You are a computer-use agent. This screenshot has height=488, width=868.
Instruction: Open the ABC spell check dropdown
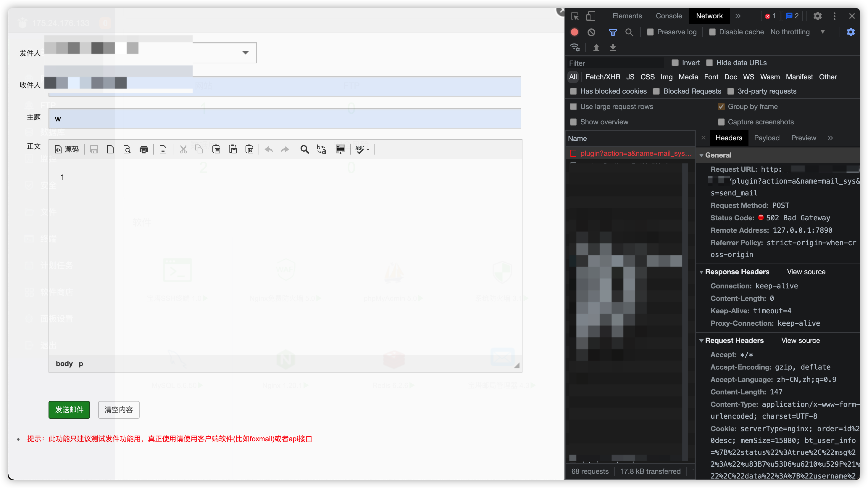[363, 149]
